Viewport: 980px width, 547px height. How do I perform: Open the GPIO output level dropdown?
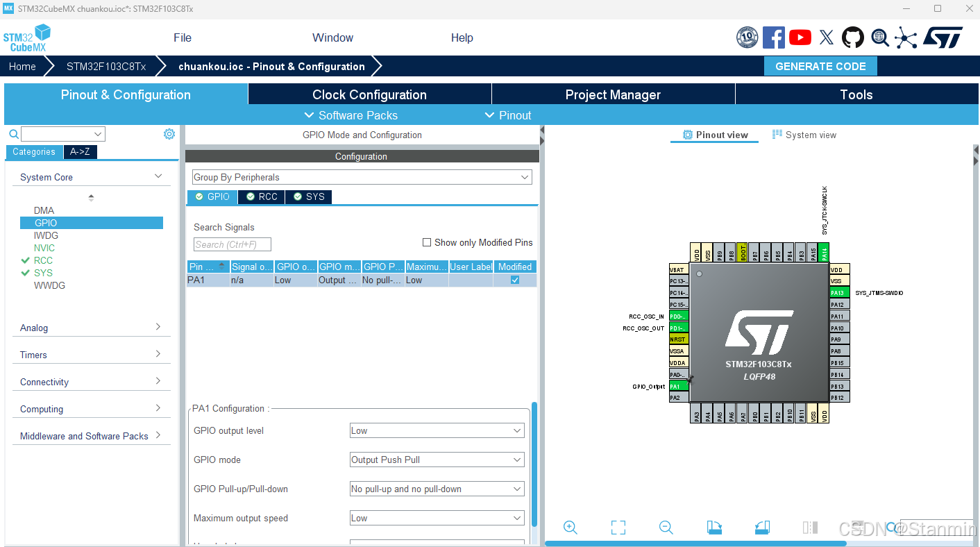[437, 430]
